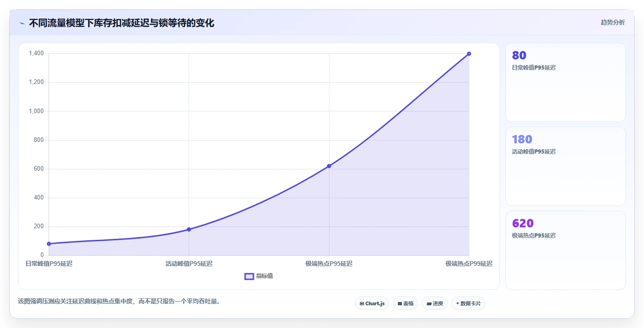Screen dimensions: 644x328
Task: Click the large value 180 in second card
Action: tap(522, 139)
